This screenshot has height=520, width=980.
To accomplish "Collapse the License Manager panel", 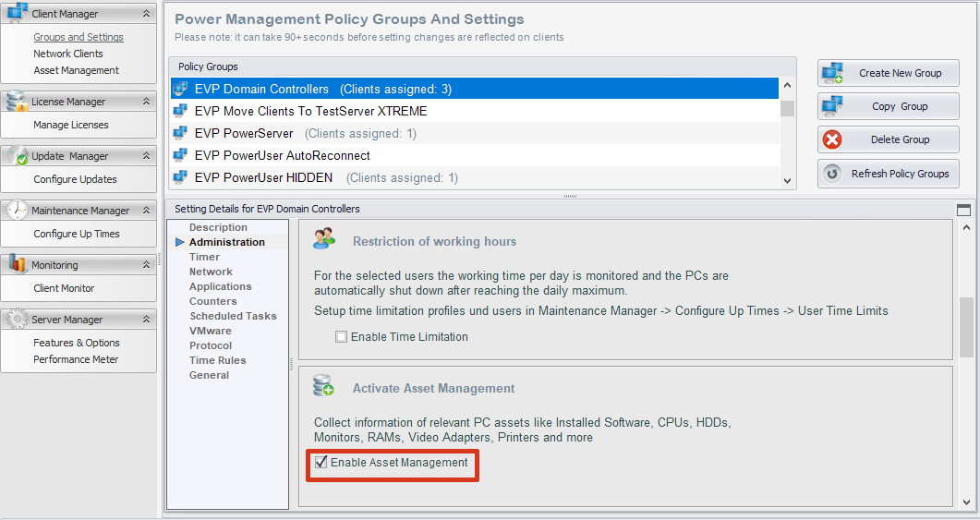I will pyautogui.click(x=145, y=102).
